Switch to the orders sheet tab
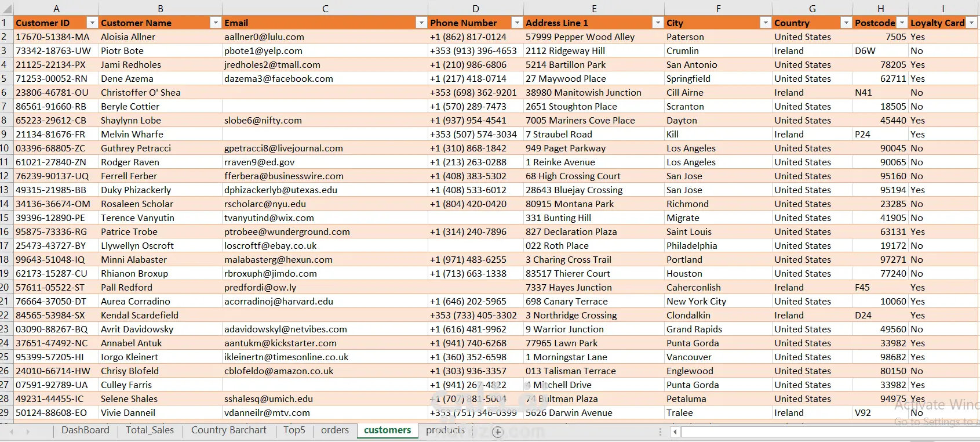Screen dimensions: 980x442 click(335, 430)
